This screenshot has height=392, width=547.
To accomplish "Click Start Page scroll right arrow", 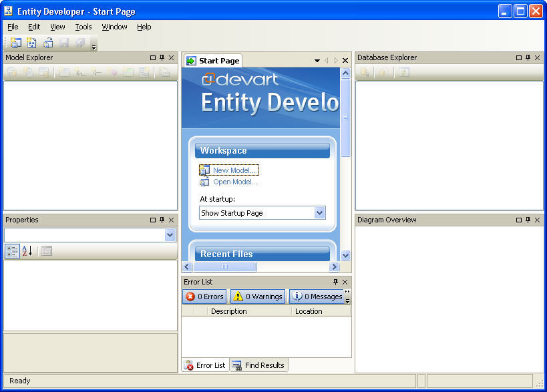I will [x=334, y=267].
